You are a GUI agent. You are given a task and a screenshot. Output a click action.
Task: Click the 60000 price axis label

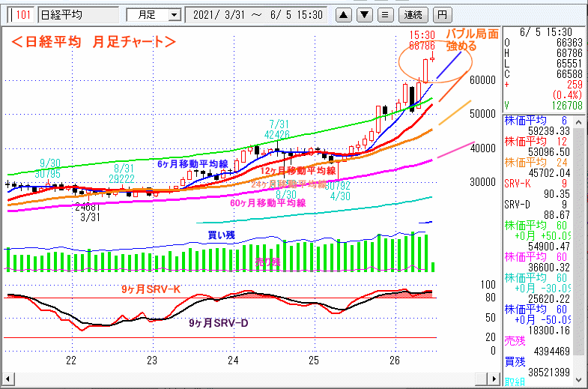tap(482, 80)
